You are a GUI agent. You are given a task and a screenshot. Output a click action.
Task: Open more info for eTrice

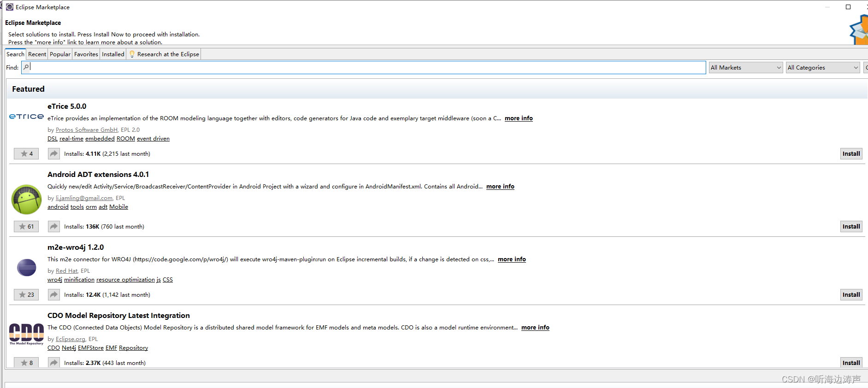519,118
